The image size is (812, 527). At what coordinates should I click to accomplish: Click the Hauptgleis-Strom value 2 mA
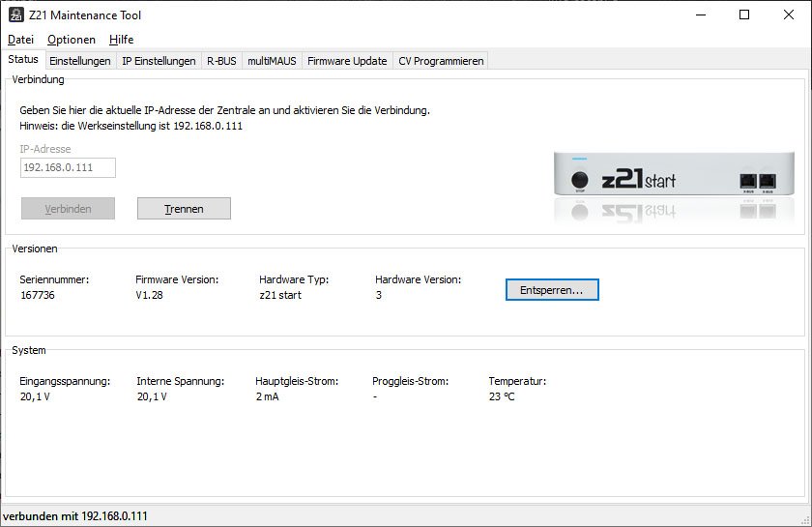[267, 396]
